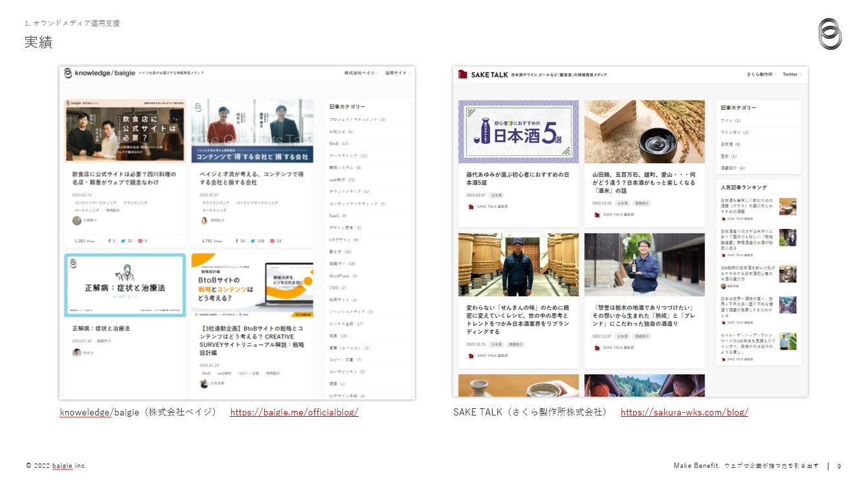Select プロジェクトマネジメント (3) category

click(357, 120)
